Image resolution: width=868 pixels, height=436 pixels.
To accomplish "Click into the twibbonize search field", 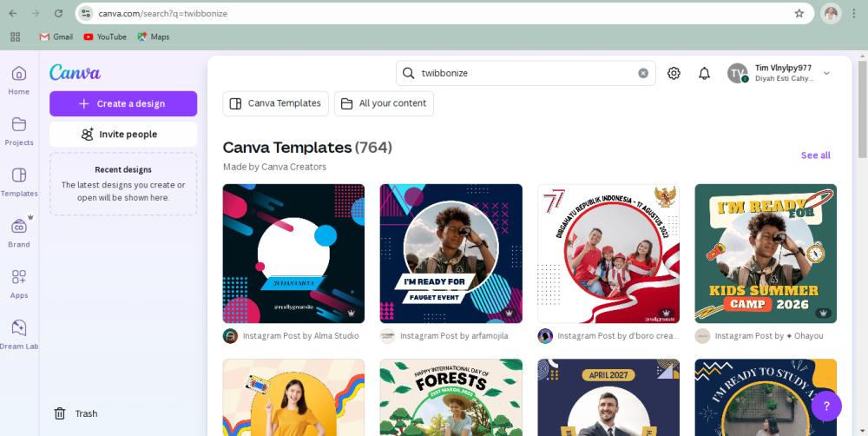I will (526, 73).
